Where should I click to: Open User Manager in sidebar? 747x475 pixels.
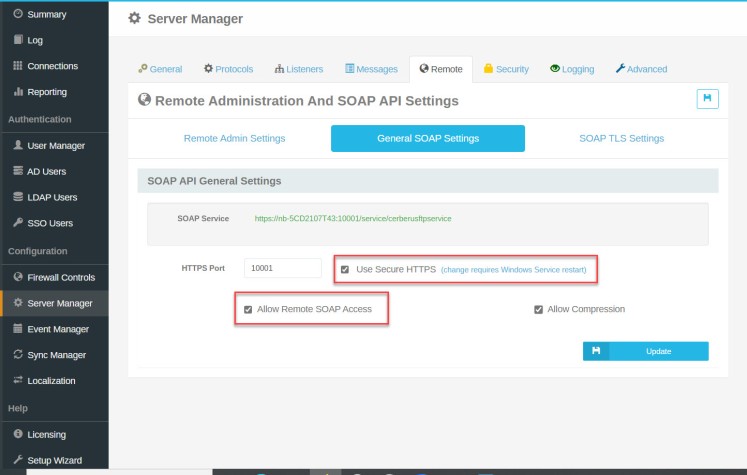[x=55, y=146]
